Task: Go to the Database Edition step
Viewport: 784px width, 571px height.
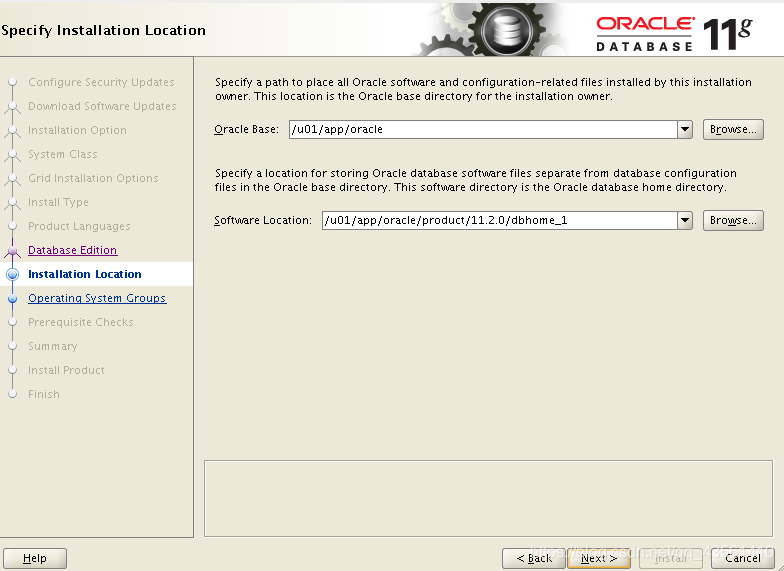Action: [72, 250]
